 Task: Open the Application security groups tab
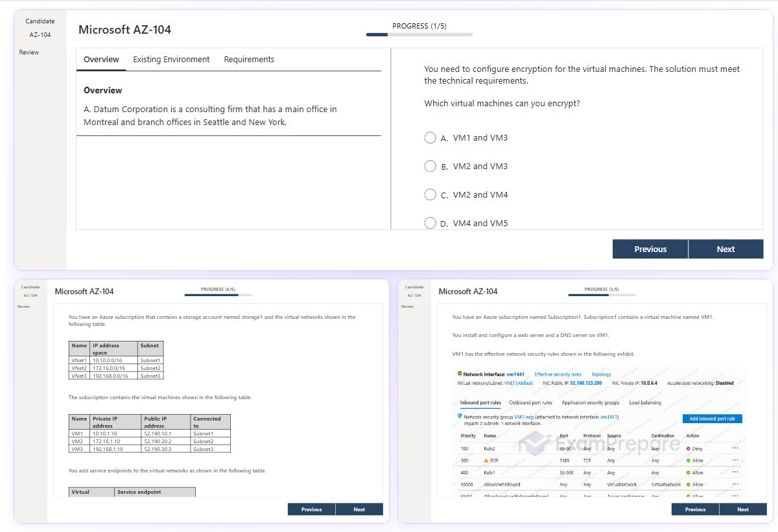coord(590,402)
